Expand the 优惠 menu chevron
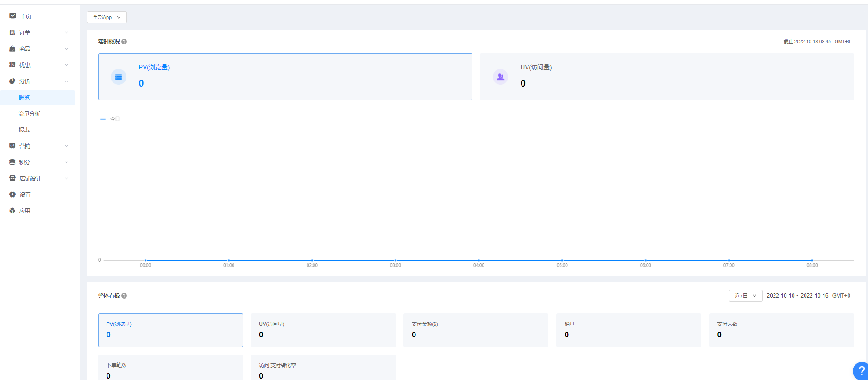The image size is (868, 380). [66, 65]
